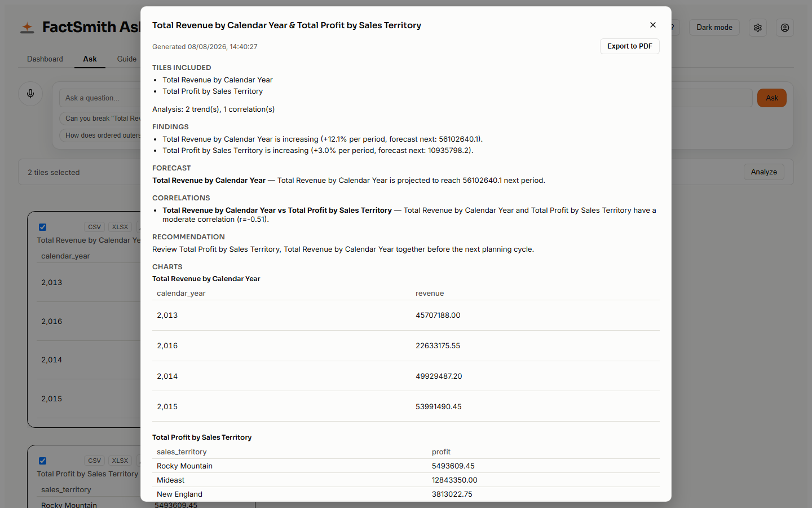812x508 pixels.
Task: Click the microphone voice input icon
Action: (30, 93)
